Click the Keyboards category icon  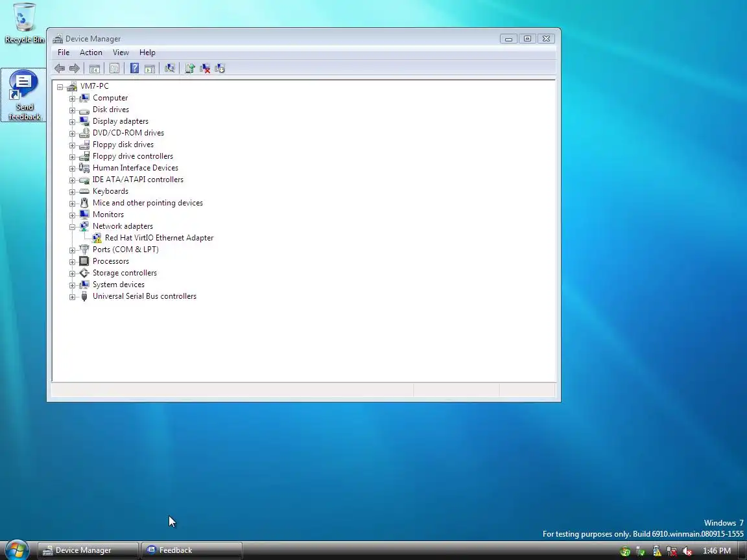[x=84, y=191]
